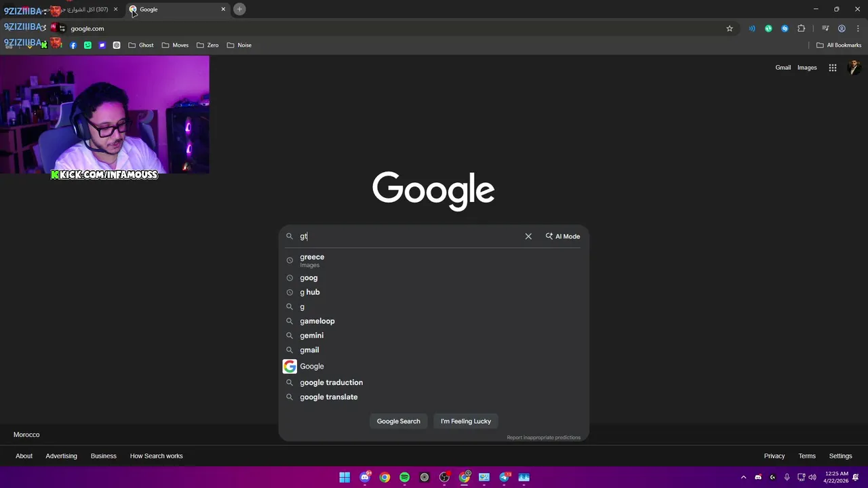Open the About footer link
Screen dimensions: 868x488
(x=24, y=456)
